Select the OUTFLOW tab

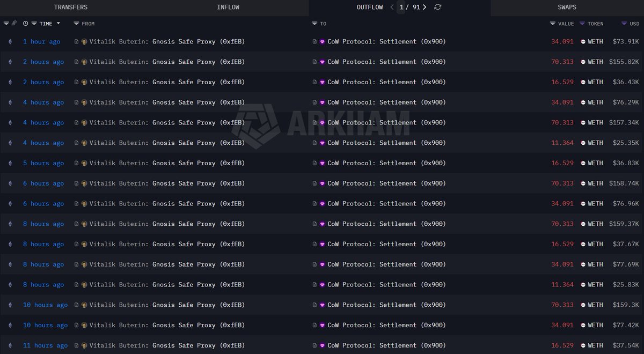click(370, 8)
